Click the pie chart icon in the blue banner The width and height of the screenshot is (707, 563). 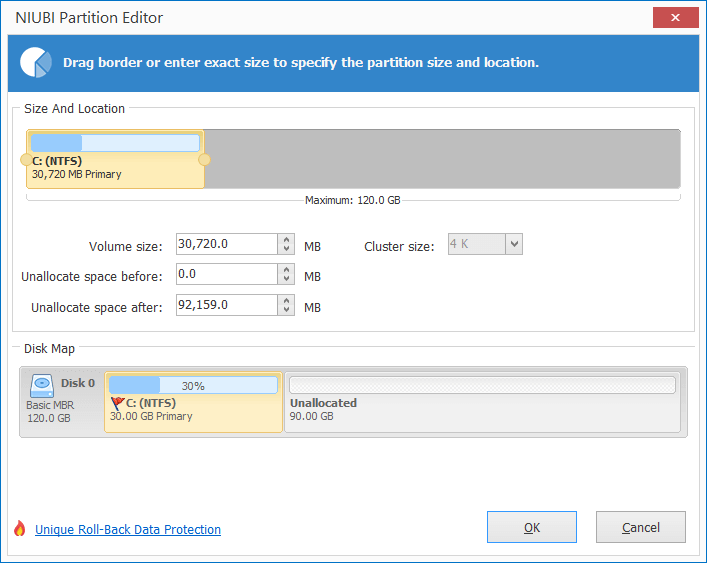point(36,63)
